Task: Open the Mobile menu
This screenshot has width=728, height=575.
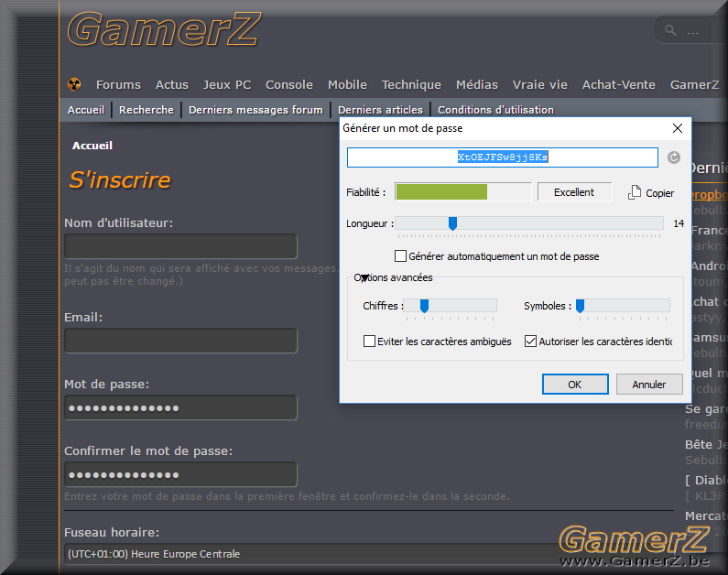Action: 347,84
